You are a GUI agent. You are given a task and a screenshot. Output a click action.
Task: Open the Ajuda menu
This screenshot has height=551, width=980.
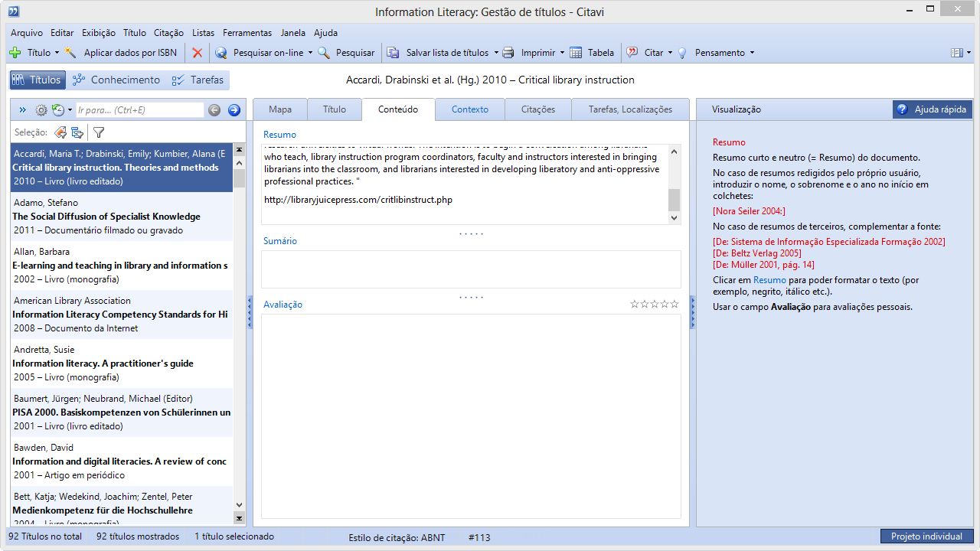[325, 33]
